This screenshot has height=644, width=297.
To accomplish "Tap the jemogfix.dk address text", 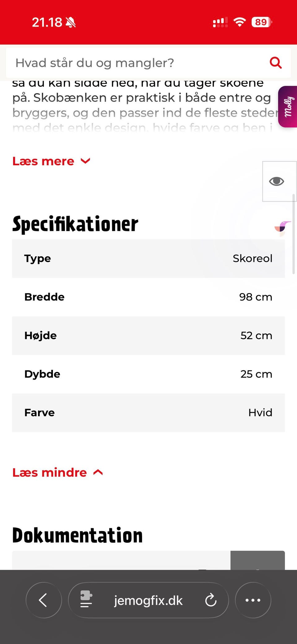I will (148, 600).
